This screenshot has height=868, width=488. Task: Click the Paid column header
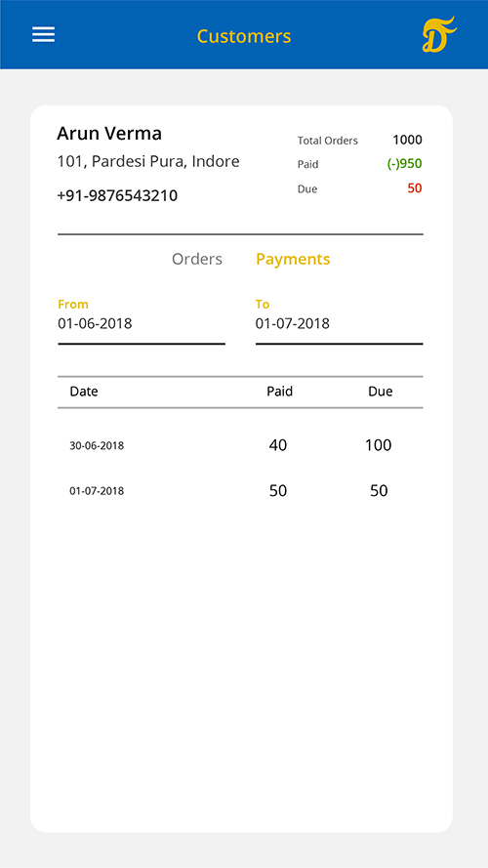click(280, 392)
